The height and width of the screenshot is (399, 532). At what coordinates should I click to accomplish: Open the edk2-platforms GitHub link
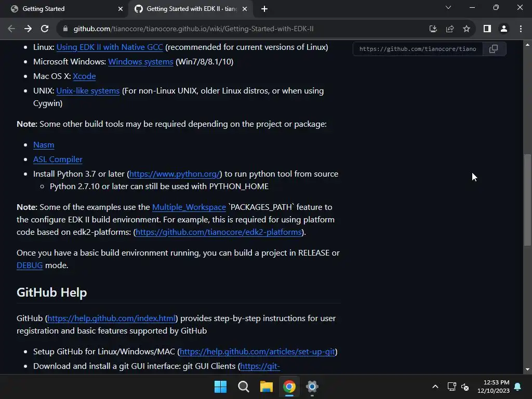click(x=219, y=232)
